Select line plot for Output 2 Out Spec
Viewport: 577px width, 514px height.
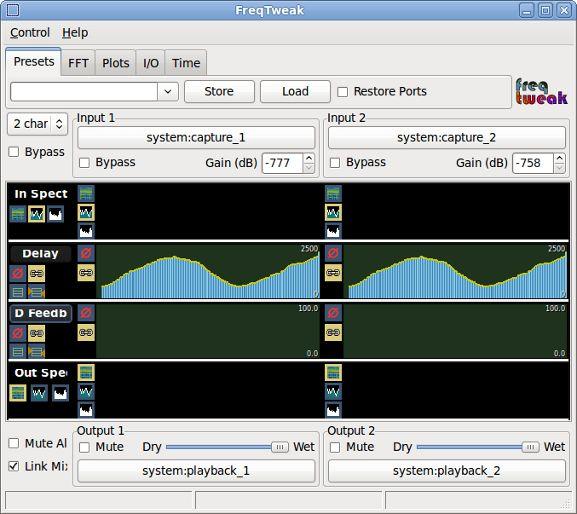pyautogui.click(x=333, y=391)
